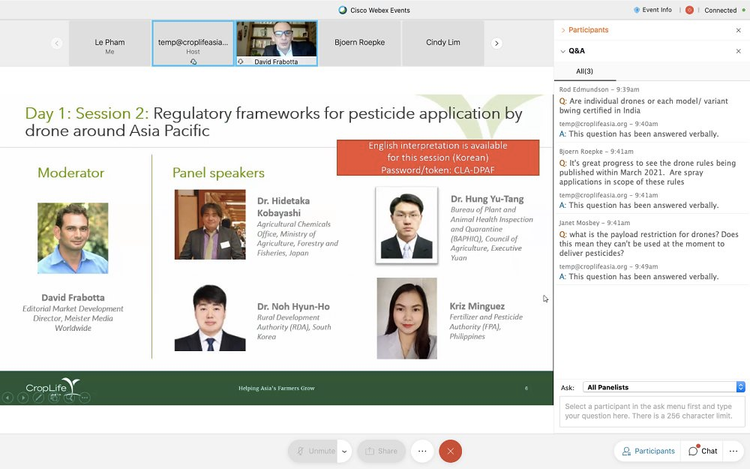
Task: Open the Ask All Panelists dropdown
Action: pos(665,387)
